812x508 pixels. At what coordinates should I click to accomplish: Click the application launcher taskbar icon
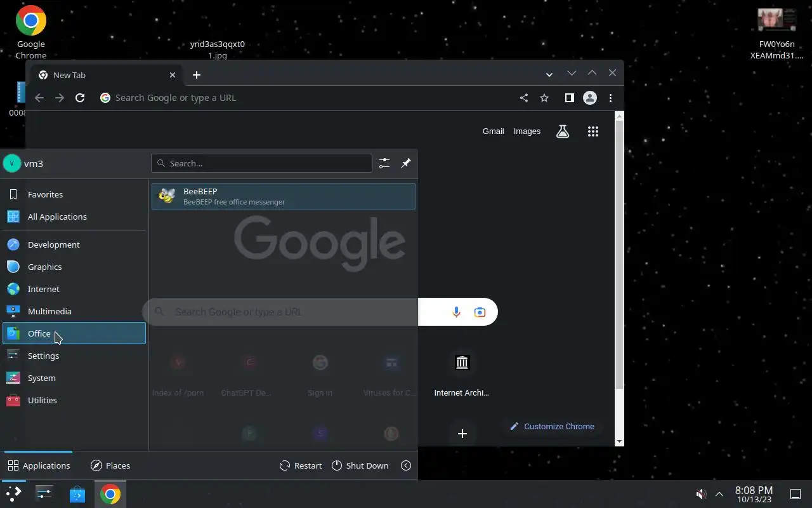(x=13, y=494)
